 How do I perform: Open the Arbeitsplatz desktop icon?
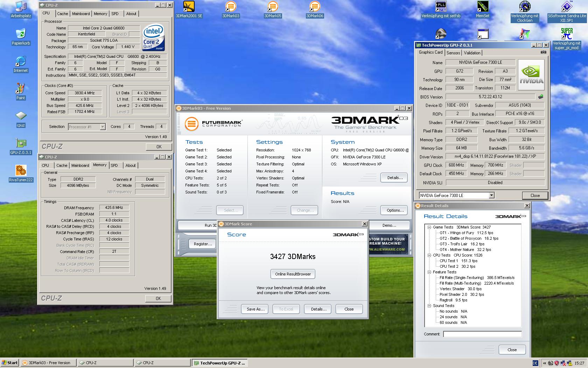click(21, 9)
